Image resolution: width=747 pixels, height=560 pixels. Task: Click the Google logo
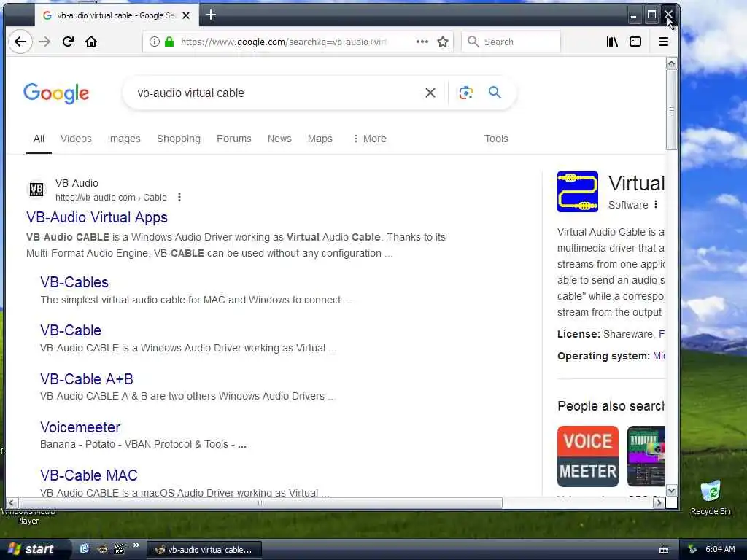tap(56, 93)
